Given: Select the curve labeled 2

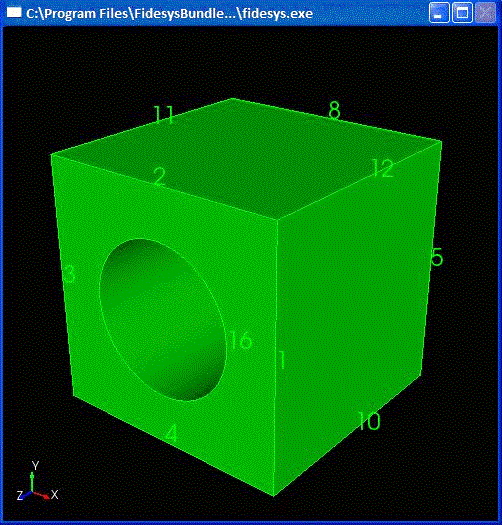Looking at the screenshot, I should coord(160,176).
